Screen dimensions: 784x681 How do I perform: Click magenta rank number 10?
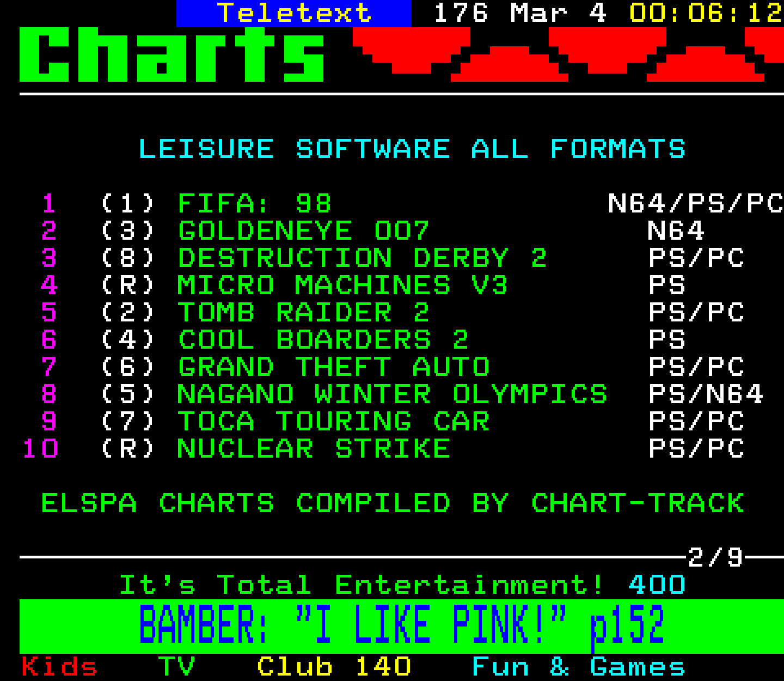pos(40,449)
